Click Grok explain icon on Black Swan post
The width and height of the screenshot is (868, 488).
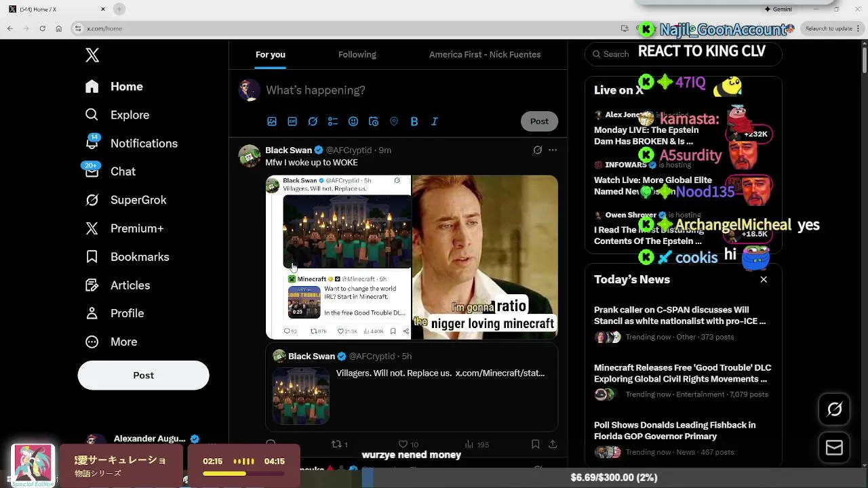(537, 150)
